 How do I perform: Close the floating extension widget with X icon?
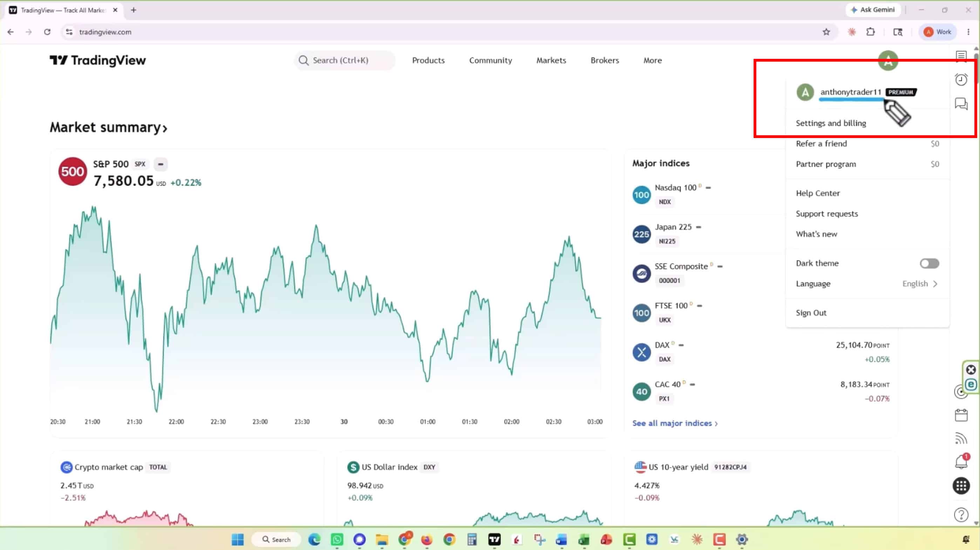(971, 369)
